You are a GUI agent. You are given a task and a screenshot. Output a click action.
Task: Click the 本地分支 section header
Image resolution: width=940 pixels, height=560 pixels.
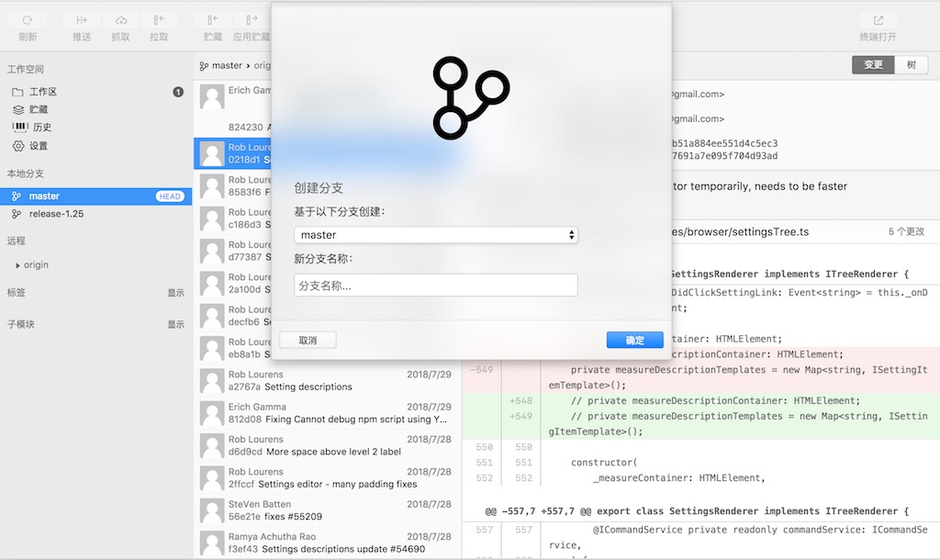click(25, 174)
